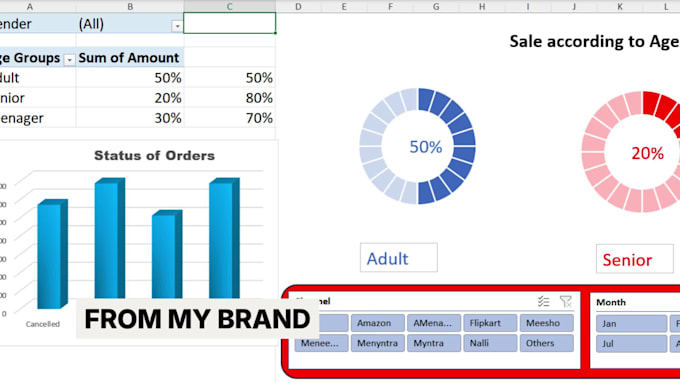This screenshot has width=680, height=383.
Task: Select column D header
Action: 298,7
